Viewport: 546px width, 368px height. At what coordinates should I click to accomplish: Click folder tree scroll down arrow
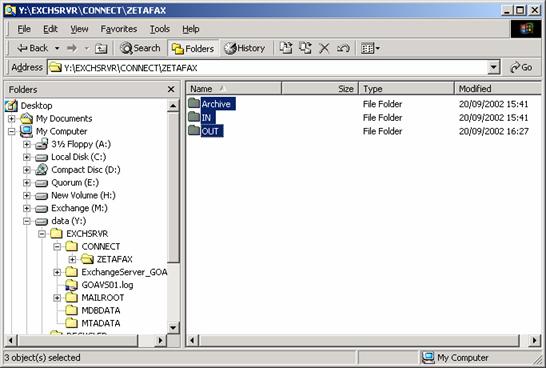pos(173,327)
